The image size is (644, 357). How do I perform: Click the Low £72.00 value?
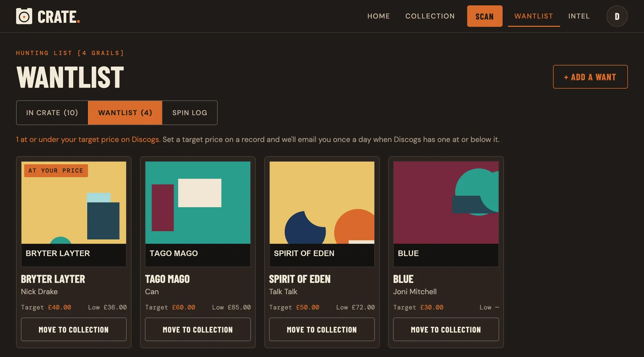point(355,307)
